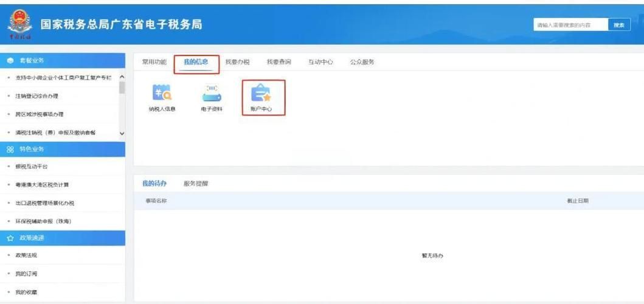Open 清税注销税（费）申报及缴纳套餐 link

tap(55, 133)
